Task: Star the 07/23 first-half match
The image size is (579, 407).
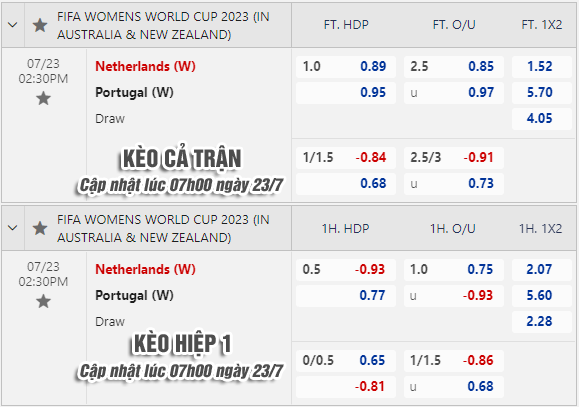Action: 43,301
